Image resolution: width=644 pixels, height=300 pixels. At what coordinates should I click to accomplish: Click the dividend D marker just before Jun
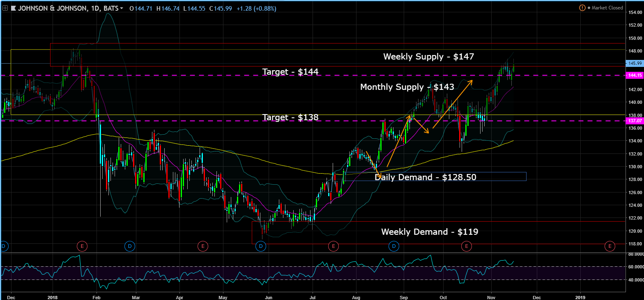tap(261, 246)
